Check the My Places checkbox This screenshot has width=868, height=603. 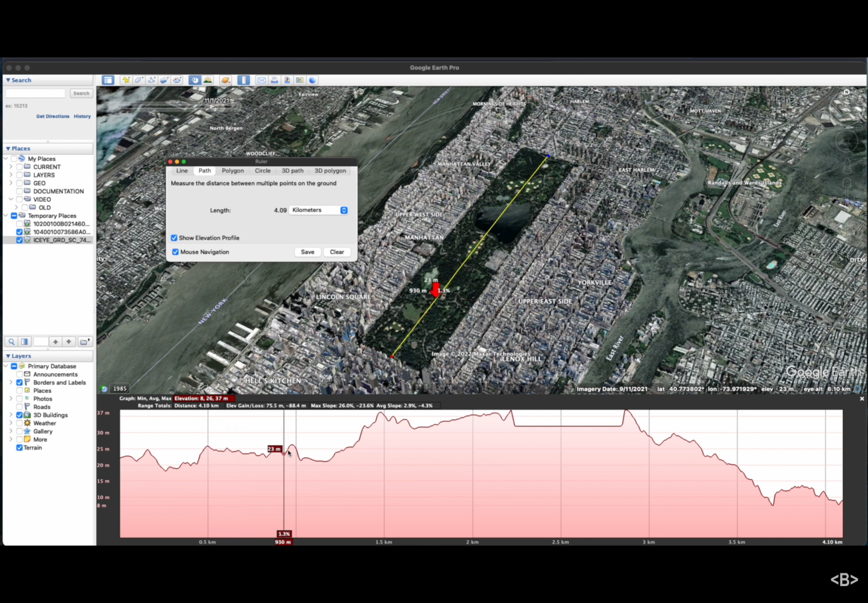pyautogui.click(x=14, y=159)
